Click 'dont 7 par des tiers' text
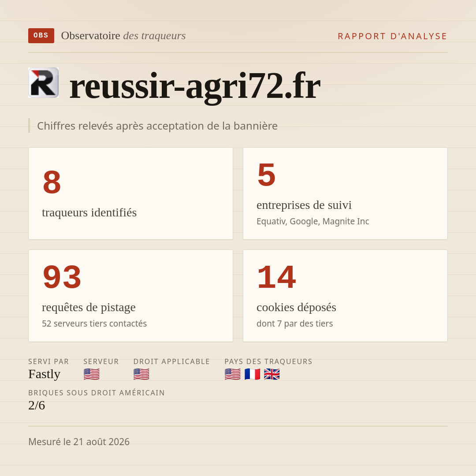The image size is (476, 476). pos(294,324)
